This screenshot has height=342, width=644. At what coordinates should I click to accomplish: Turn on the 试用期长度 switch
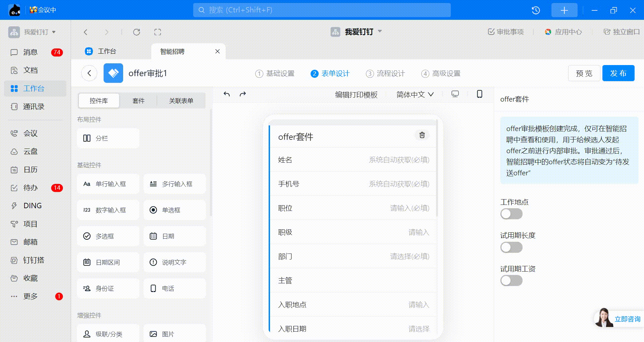tap(511, 247)
